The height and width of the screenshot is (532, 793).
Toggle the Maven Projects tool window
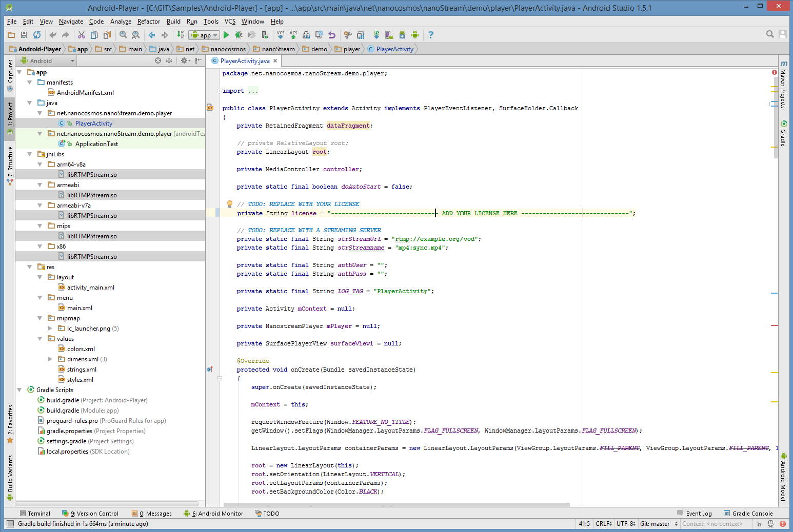click(783, 85)
